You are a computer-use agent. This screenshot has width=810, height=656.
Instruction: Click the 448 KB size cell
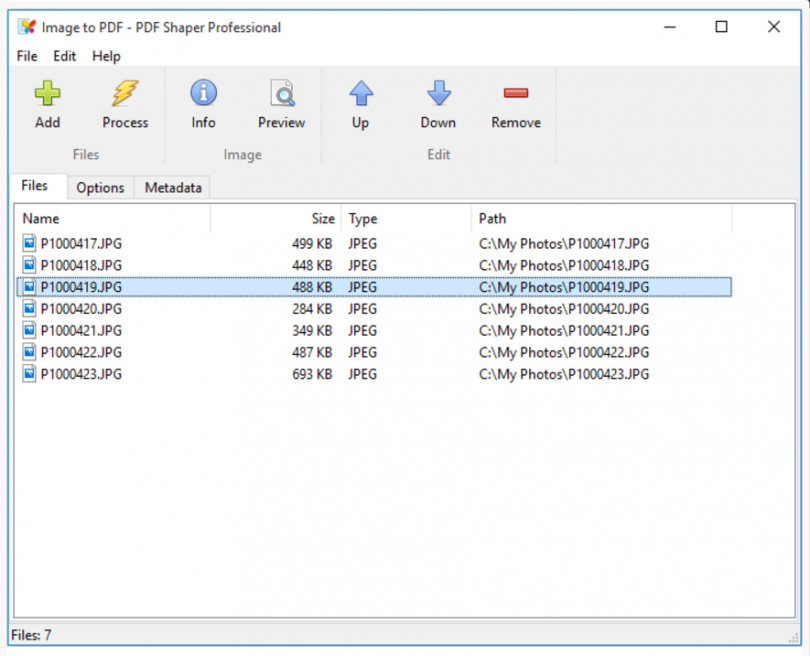(312, 265)
